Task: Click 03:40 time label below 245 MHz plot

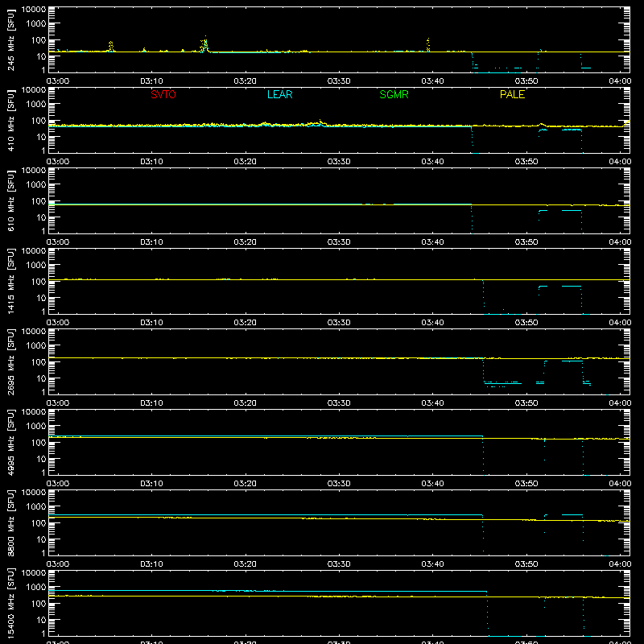Action: (x=432, y=81)
